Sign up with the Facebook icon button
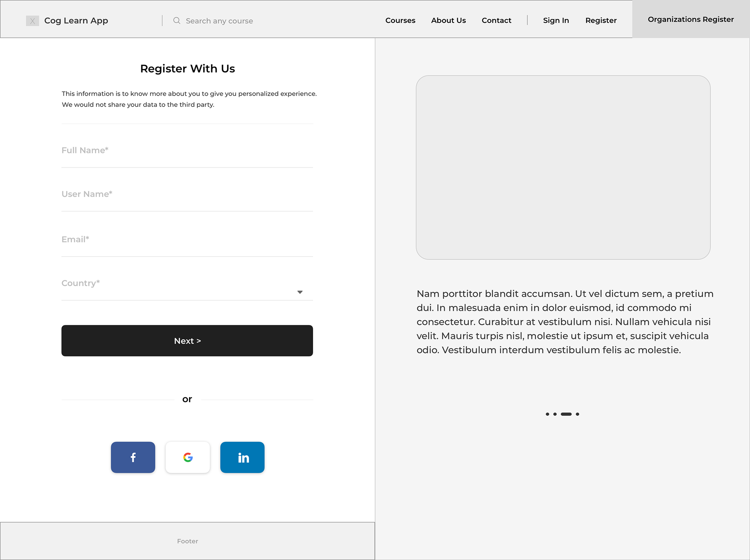Screen dimensions: 750x560 [133, 457]
